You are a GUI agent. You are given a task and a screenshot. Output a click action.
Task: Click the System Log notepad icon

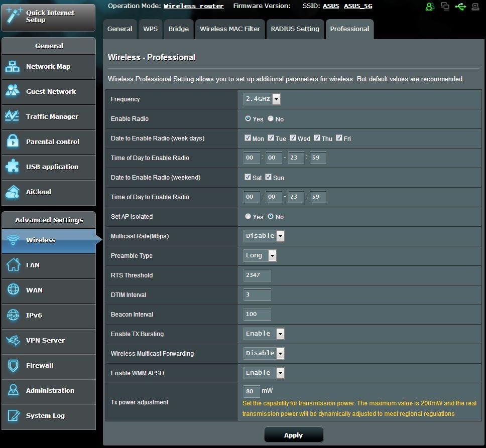[x=14, y=415]
